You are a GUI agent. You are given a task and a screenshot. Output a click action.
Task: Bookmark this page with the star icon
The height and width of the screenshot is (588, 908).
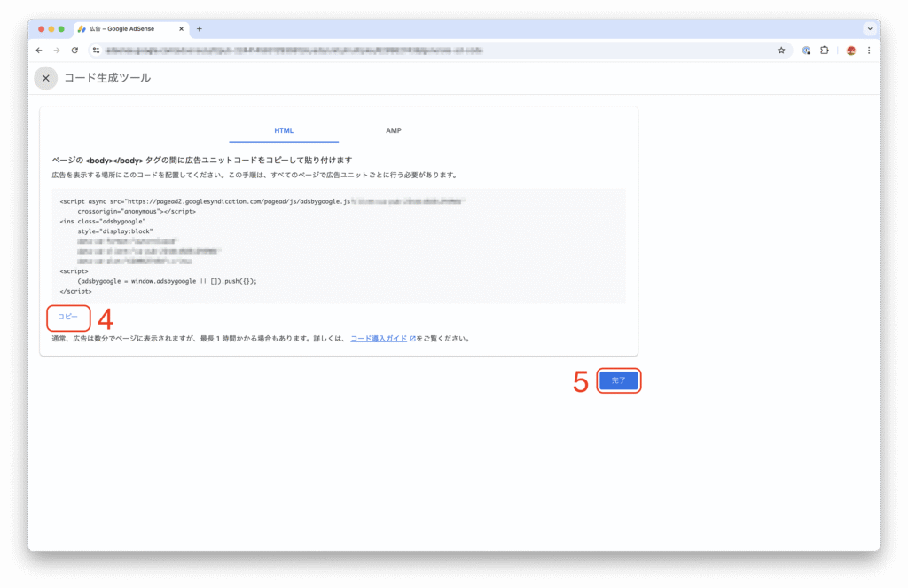click(x=781, y=51)
